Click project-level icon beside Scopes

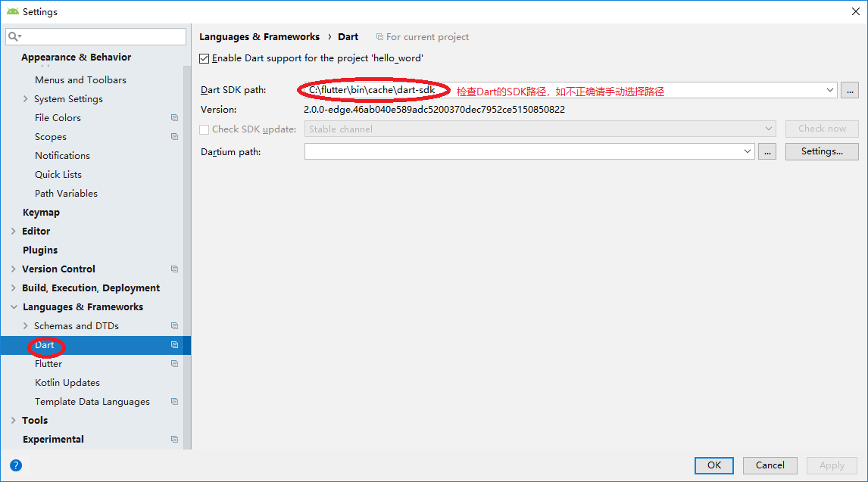pyautogui.click(x=174, y=136)
